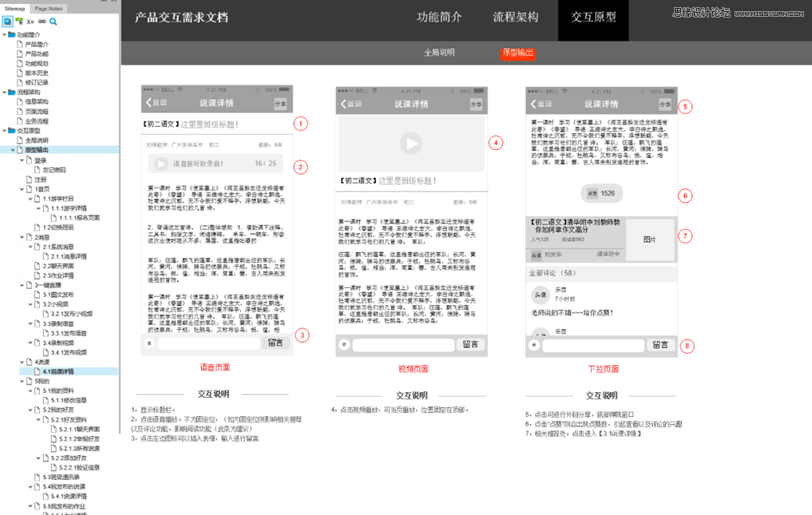Click the back arrow 返回 on the 语音页面 mockup
The image size is (812, 515).
[156, 102]
